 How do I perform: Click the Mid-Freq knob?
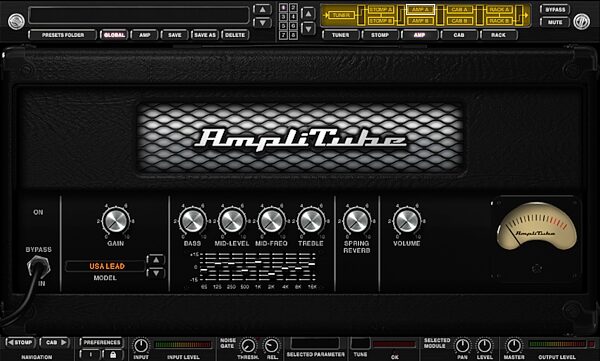pyautogui.click(x=271, y=221)
